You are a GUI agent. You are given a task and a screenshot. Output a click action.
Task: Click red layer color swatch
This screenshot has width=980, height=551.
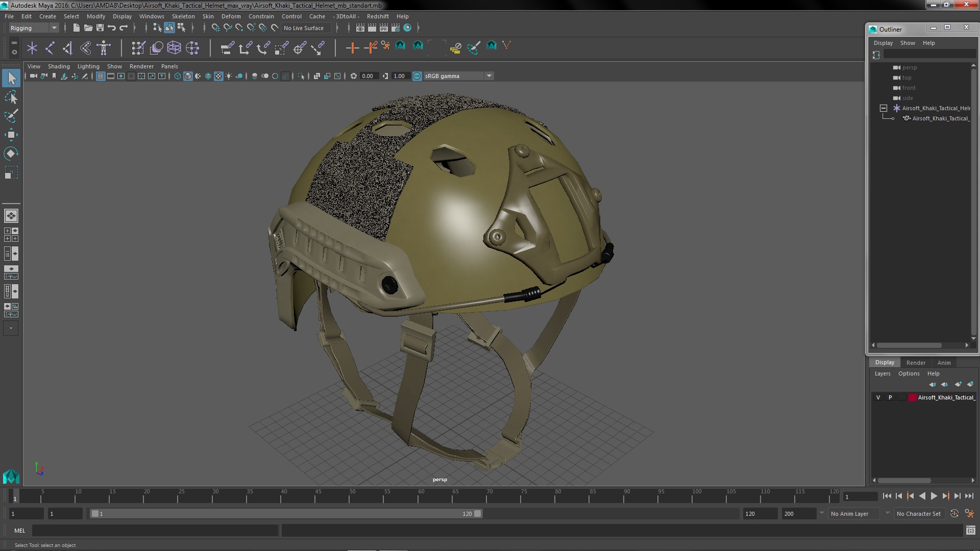(912, 397)
